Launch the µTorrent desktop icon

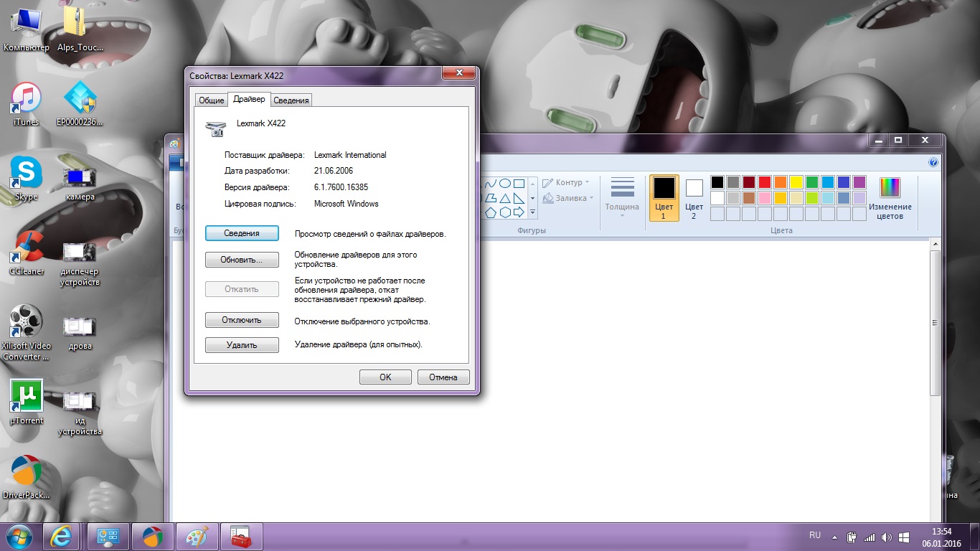[x=27, y=402]
